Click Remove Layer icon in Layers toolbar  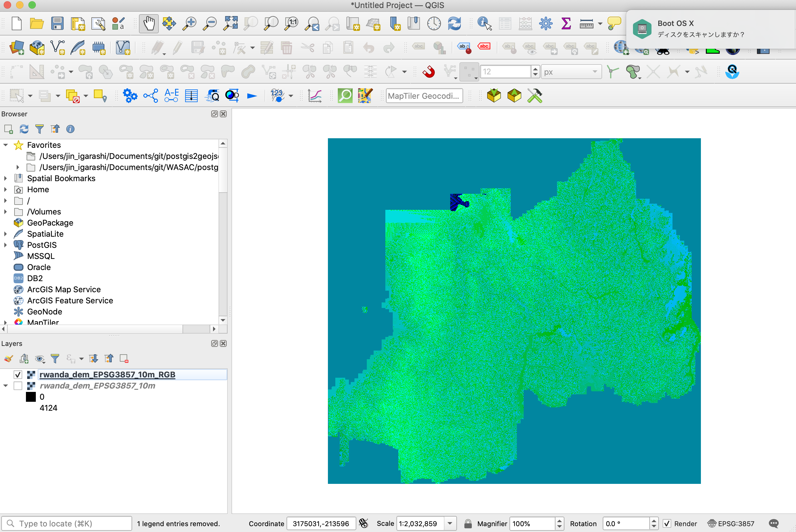tap(124, 359)
